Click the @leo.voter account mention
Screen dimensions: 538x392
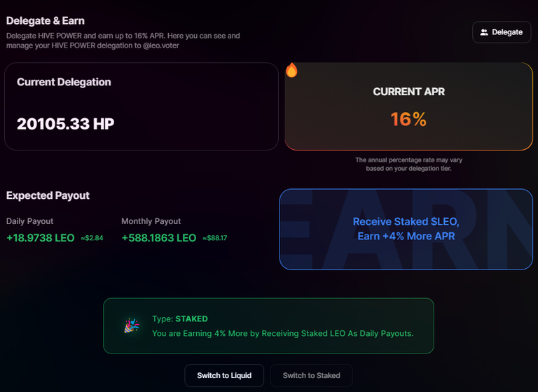coord(161,45)
